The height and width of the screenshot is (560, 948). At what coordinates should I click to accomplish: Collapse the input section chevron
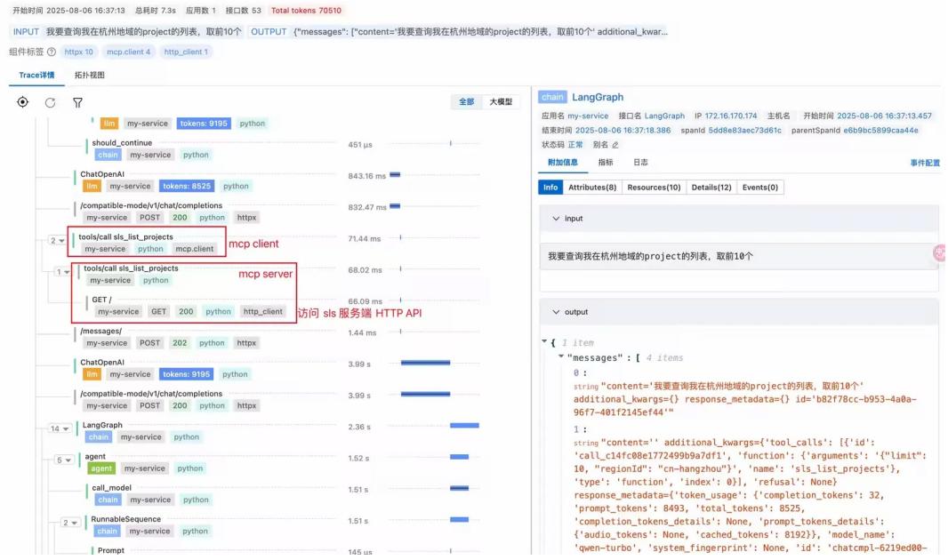tap(557, 219)
